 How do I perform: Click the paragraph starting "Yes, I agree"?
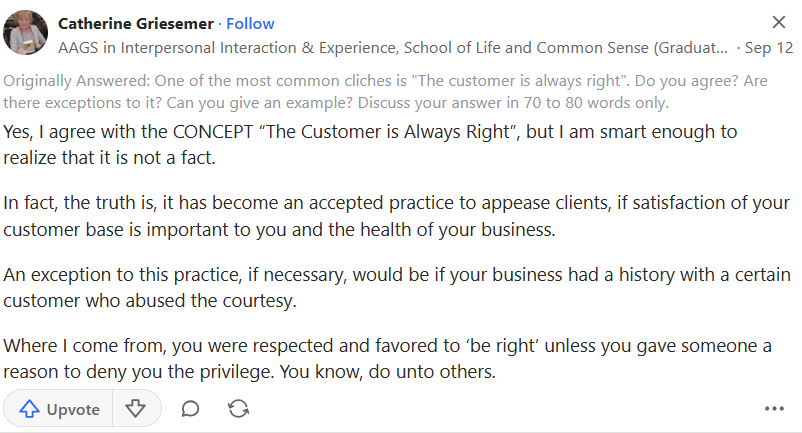(x=370, y=145)
